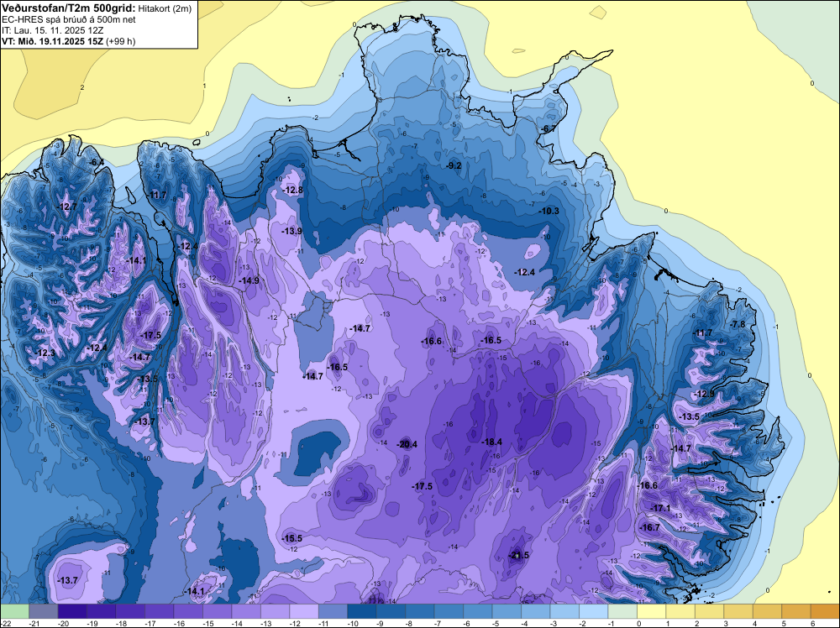Click the '-10' tick label on the color bar
The image size is (840, 628).
click(354, 623)
